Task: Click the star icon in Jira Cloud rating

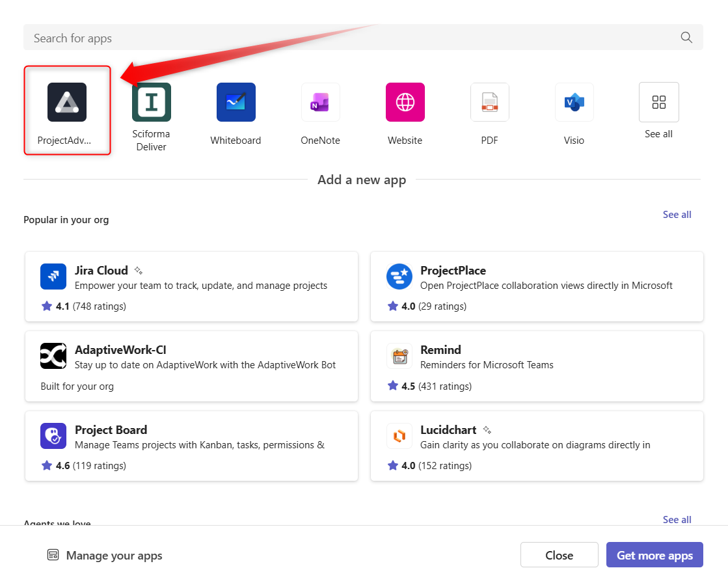Action: click(47, 306)
